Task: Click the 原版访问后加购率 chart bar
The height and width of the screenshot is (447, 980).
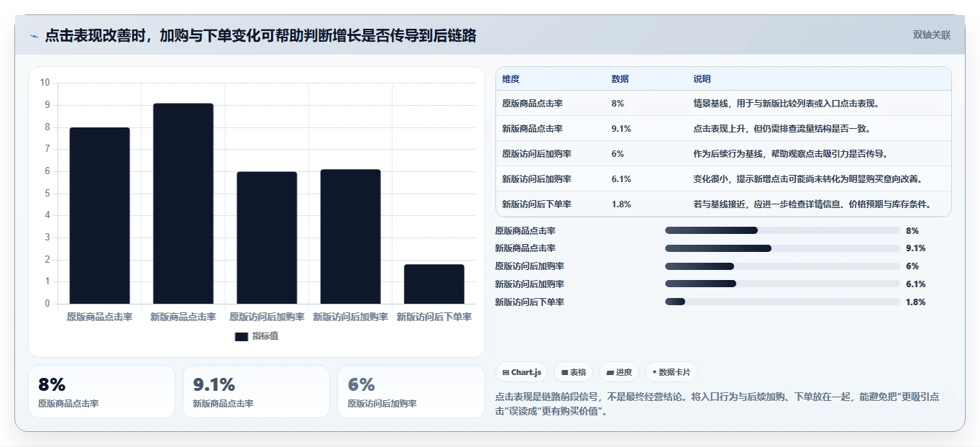Action: [x=267, y=238]
